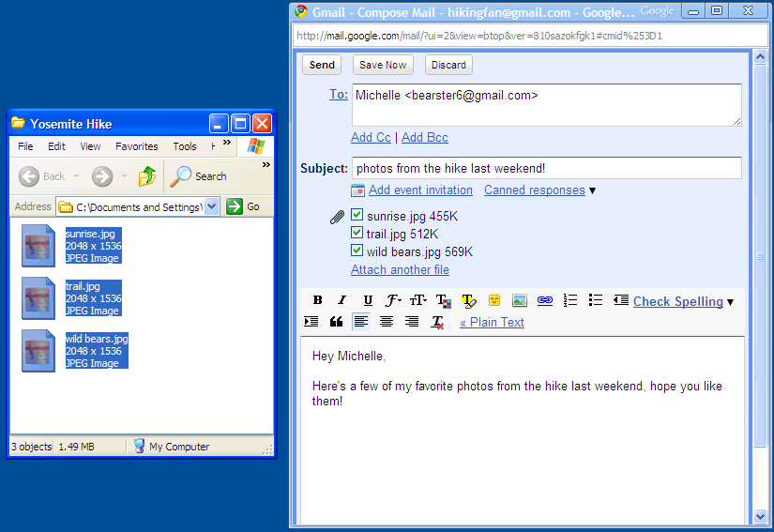Uncheck the trail.jpg attachment checkbox
The height and width of the screenshot is (532, 774).
(357, 234)
